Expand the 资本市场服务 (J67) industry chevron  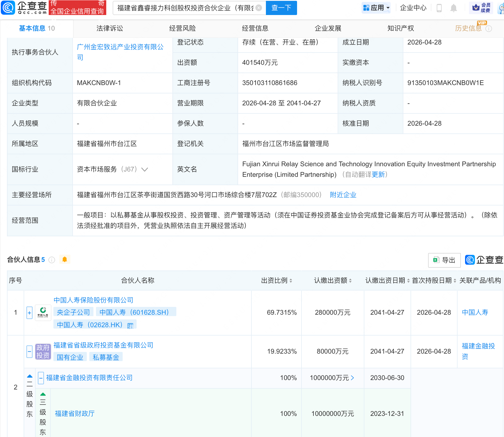145,169
